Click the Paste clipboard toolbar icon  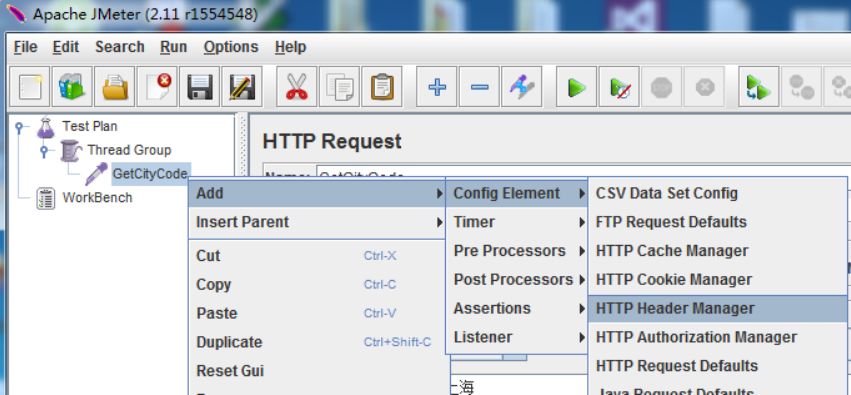382,87
